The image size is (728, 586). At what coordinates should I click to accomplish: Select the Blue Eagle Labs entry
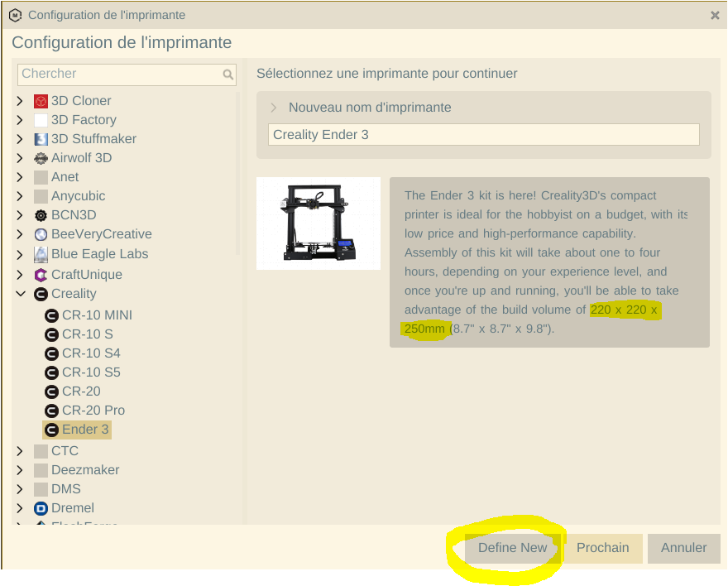click(100, 254)
